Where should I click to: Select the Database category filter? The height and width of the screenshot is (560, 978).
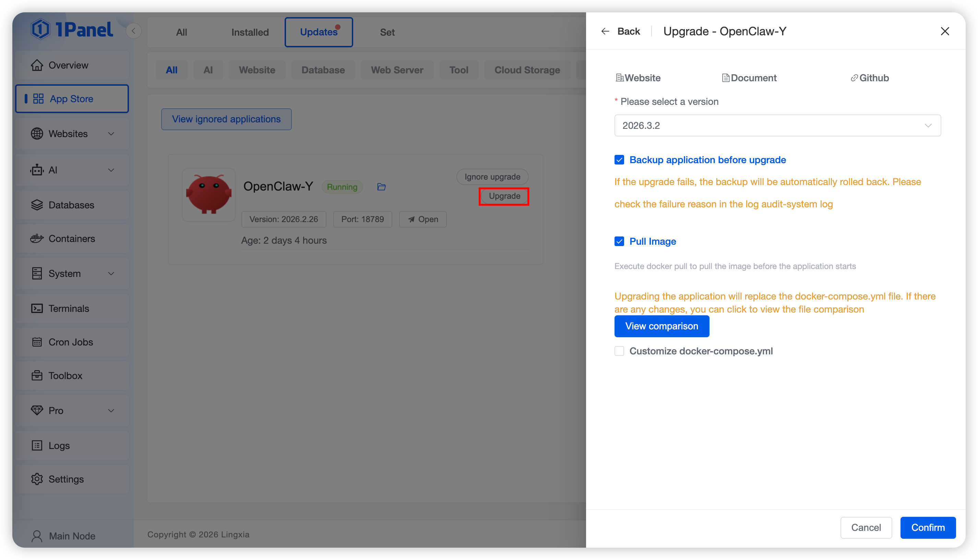323,70
